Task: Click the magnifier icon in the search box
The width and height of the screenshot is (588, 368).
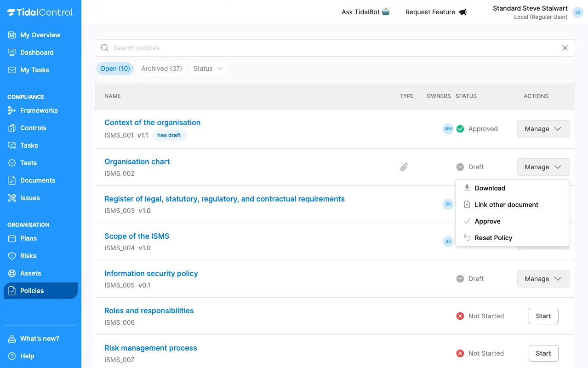Action: point(105,48)
